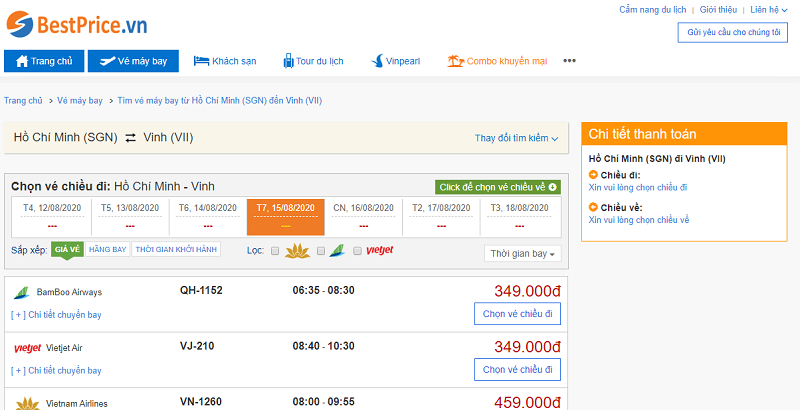This screenshot has width=800, height=410.
Task: Check the Bamboo Airways filter checkbox
Action: (321, 251)
